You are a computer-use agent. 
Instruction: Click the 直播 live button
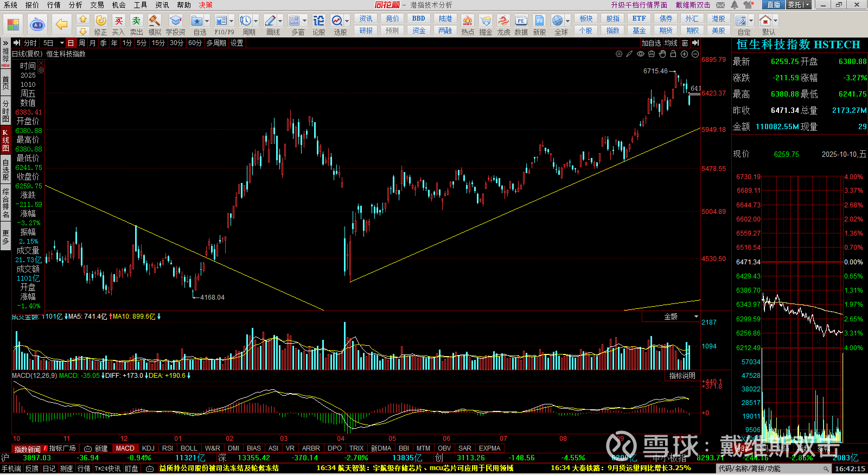774,5
